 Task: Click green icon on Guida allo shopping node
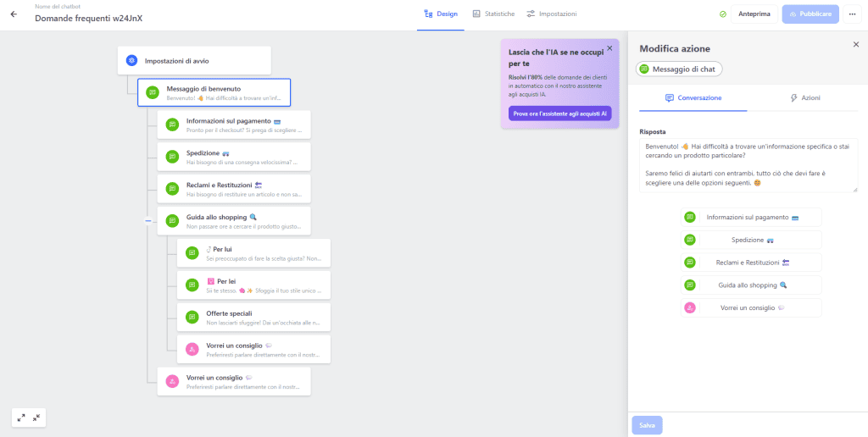(x=172, y=221)
